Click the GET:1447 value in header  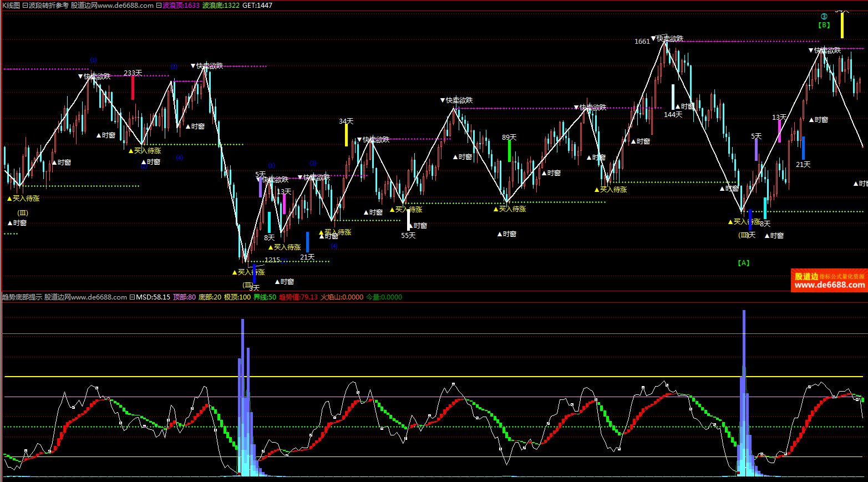click(x=257, y=6)
